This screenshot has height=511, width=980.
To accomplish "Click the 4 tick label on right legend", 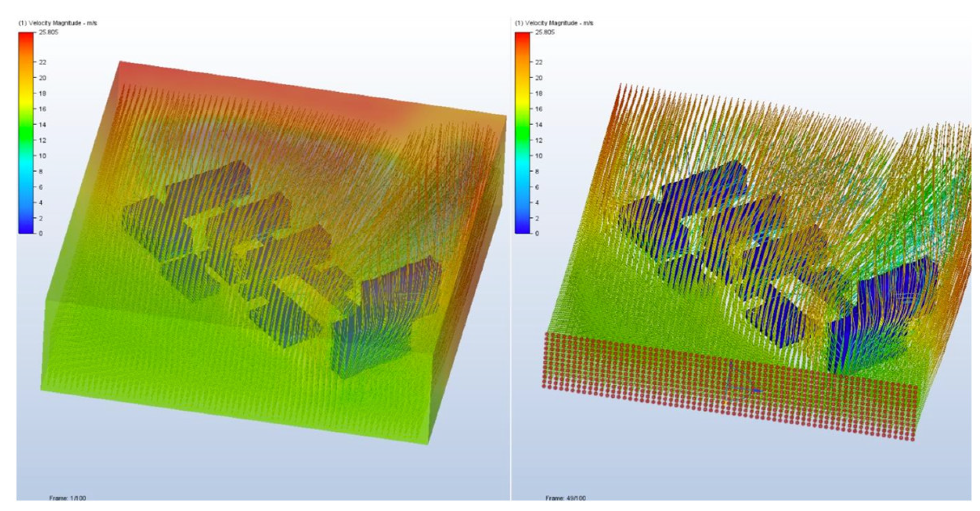I will tap(537, 203).
